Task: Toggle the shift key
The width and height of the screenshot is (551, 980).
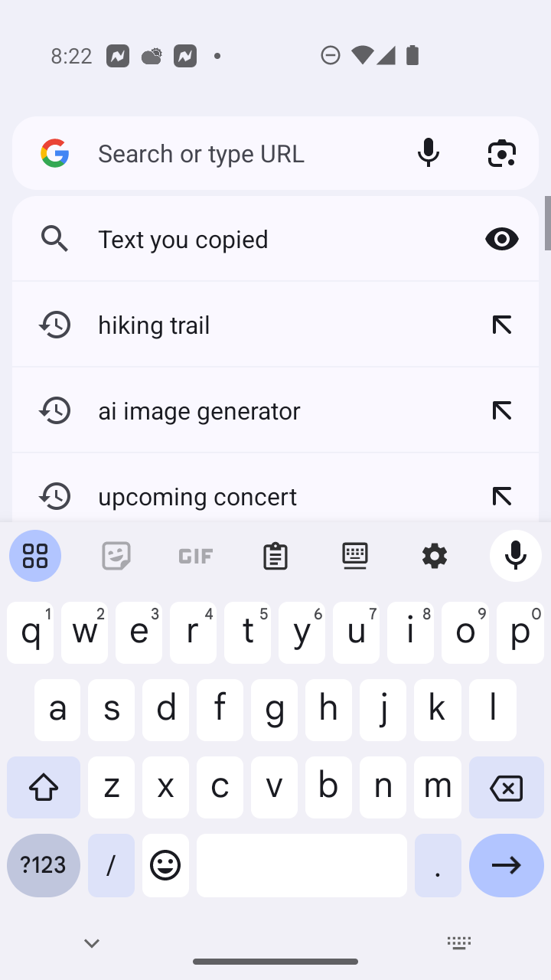Action: (44, 787)
